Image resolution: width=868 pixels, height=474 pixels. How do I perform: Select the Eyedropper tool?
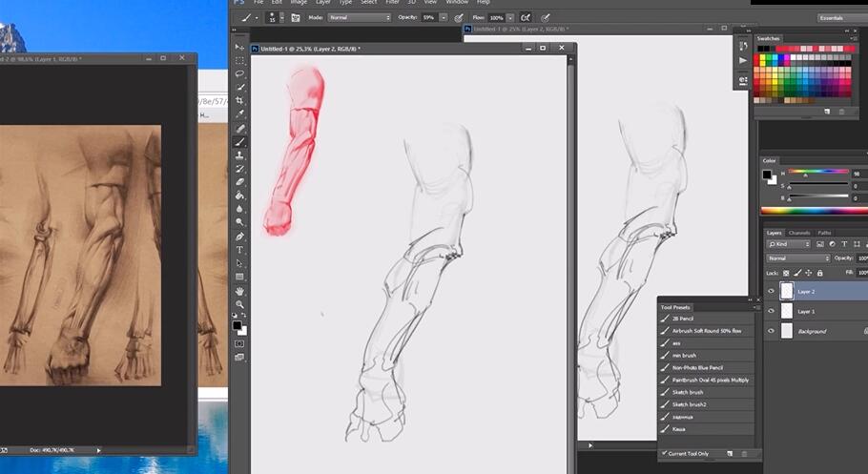coord(239,114)
